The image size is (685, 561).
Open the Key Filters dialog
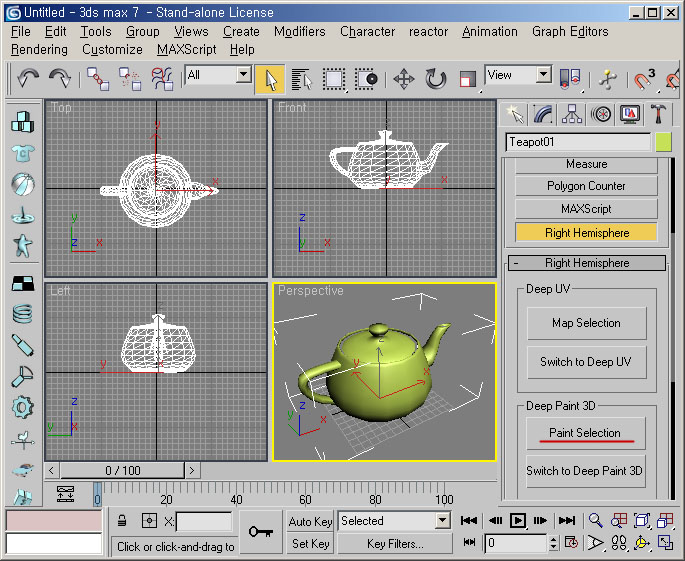tap(395, 544)
